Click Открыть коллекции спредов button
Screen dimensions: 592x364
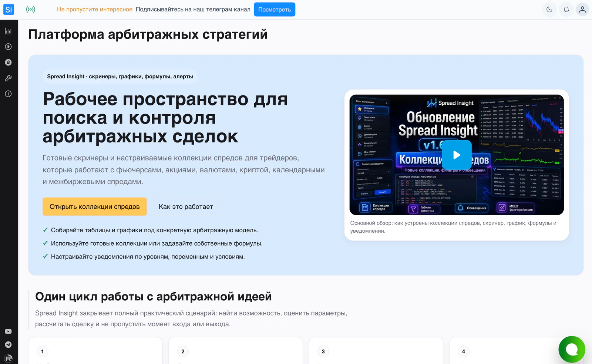95,206
